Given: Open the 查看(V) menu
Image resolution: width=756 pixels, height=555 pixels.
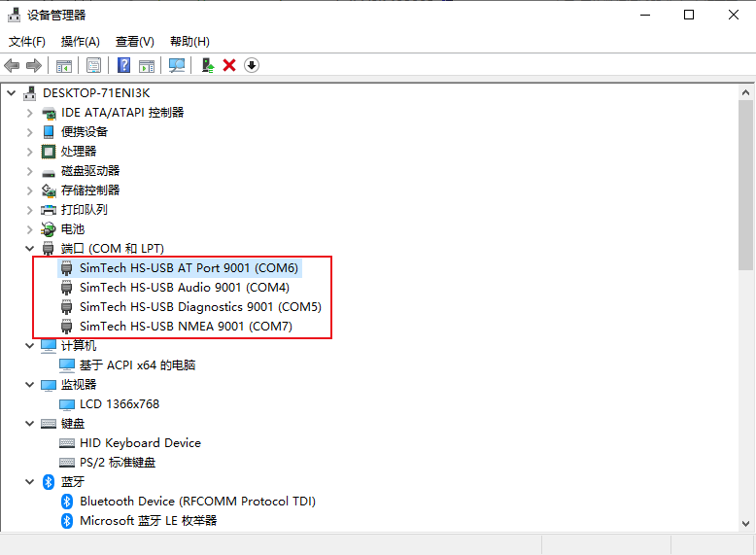Looking at the screenshot, I should (x=135, y=42).
